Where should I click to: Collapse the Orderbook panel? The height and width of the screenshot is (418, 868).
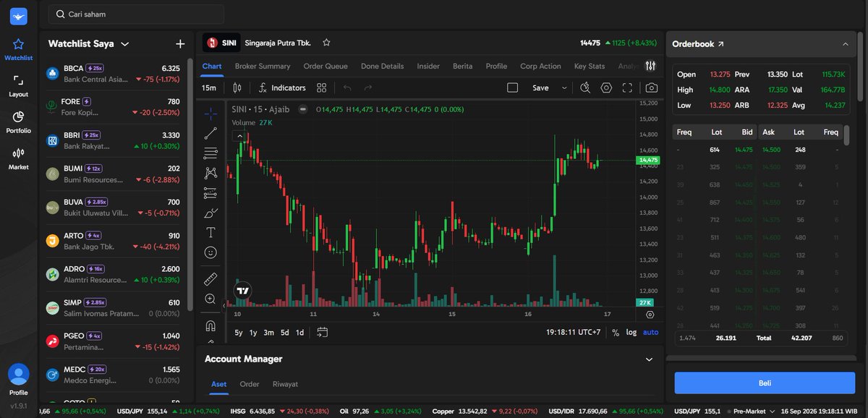point(845,44)
